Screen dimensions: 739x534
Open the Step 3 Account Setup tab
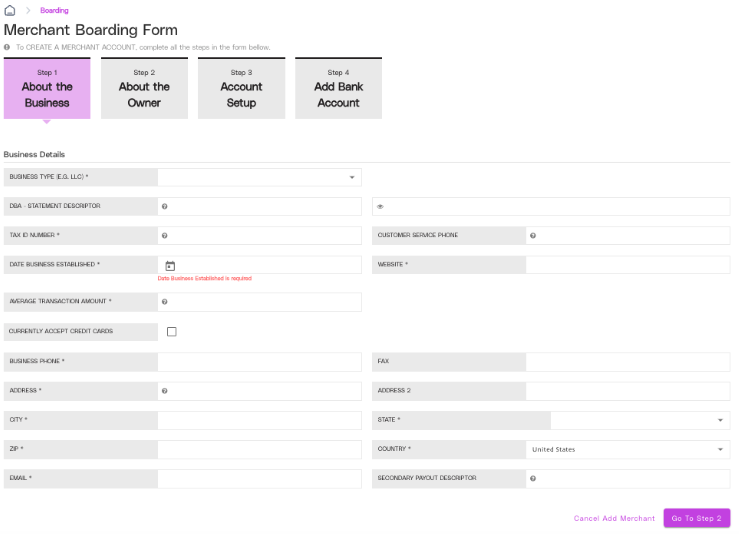(x=241, y=88)
